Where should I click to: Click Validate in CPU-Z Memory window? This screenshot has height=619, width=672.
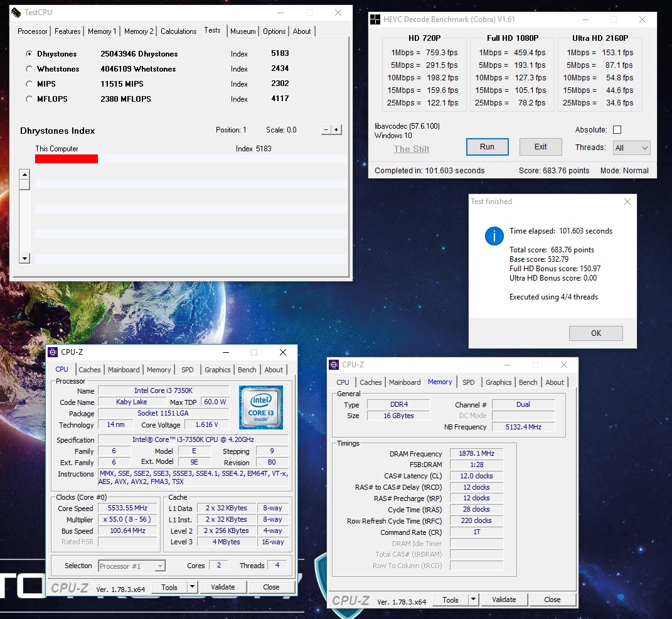coord(504,600)
